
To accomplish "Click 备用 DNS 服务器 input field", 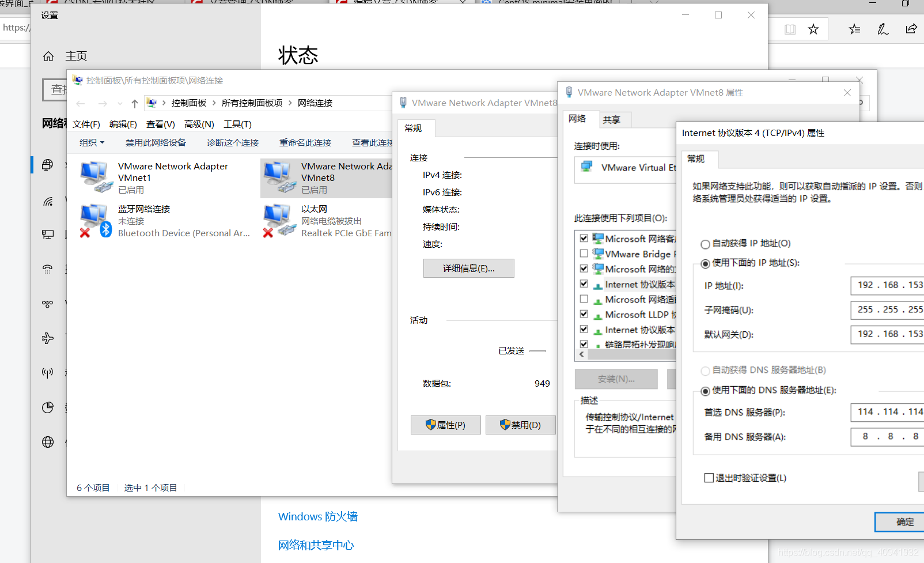I will click(x=887, y=437).
